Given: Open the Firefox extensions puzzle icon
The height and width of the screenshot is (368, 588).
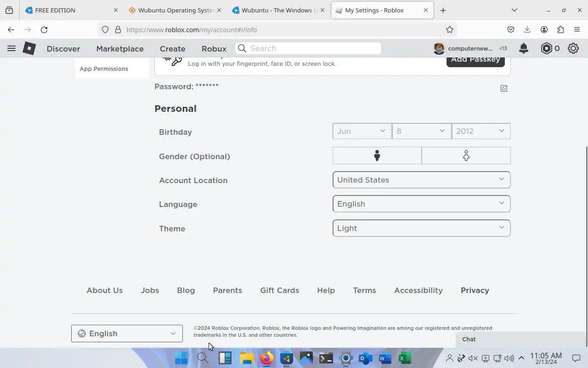Looking at the screenshot, I should [x=560, y=29].
